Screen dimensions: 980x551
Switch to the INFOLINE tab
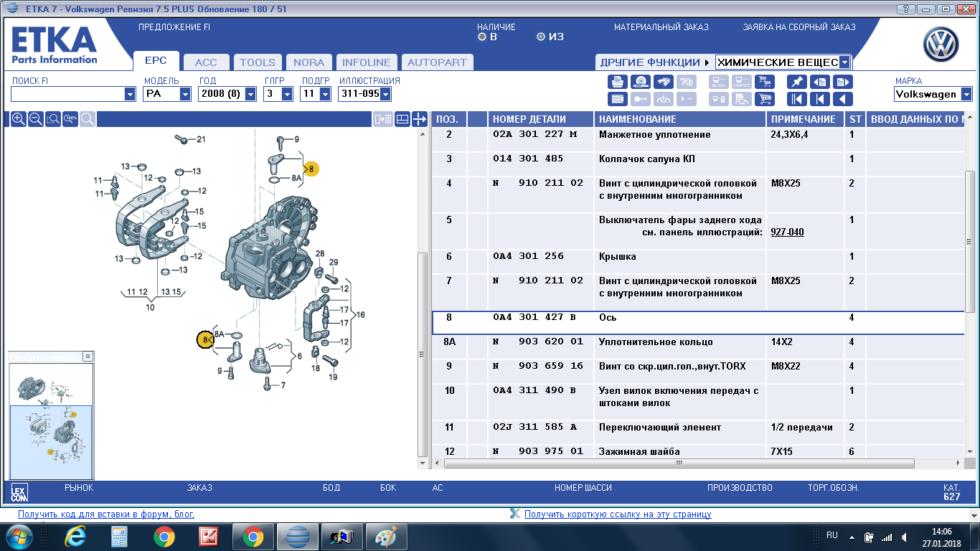(367, 62)
